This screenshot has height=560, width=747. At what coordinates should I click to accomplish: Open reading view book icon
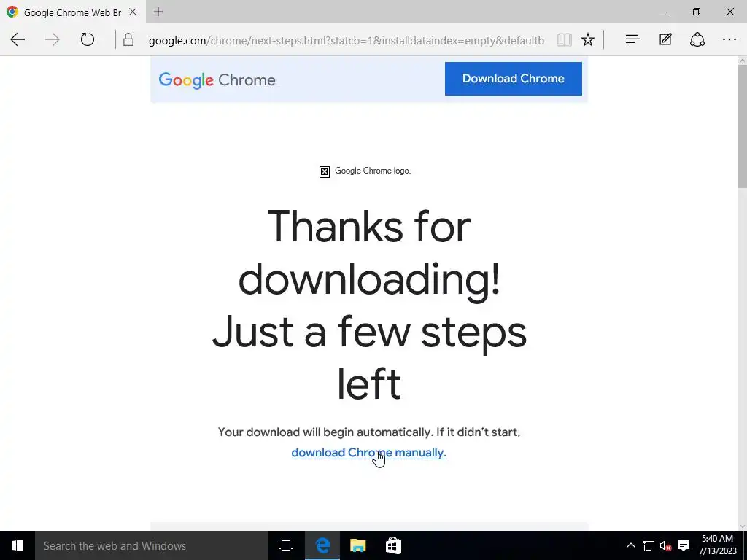(564, 39)
